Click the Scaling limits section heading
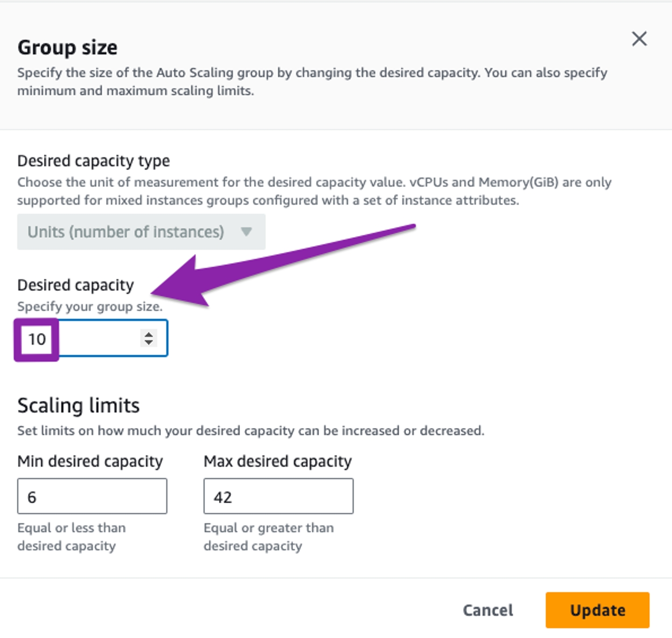The height and width of the screenshot is (638, 672). pos(78,406)
